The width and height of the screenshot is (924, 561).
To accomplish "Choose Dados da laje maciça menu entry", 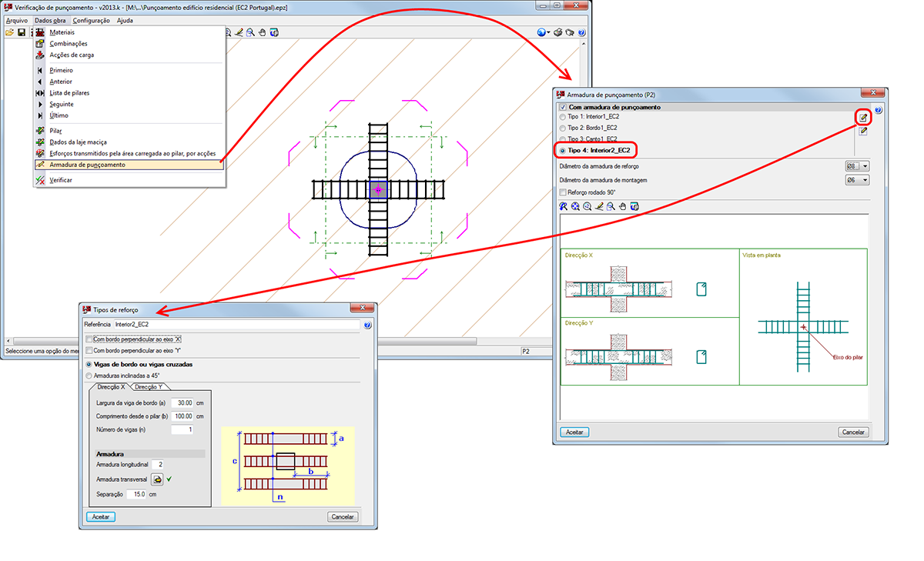I will (x=129, y=142).
